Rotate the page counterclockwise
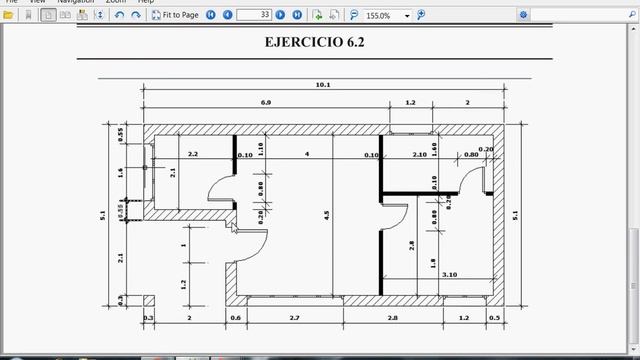 point(119,16)
